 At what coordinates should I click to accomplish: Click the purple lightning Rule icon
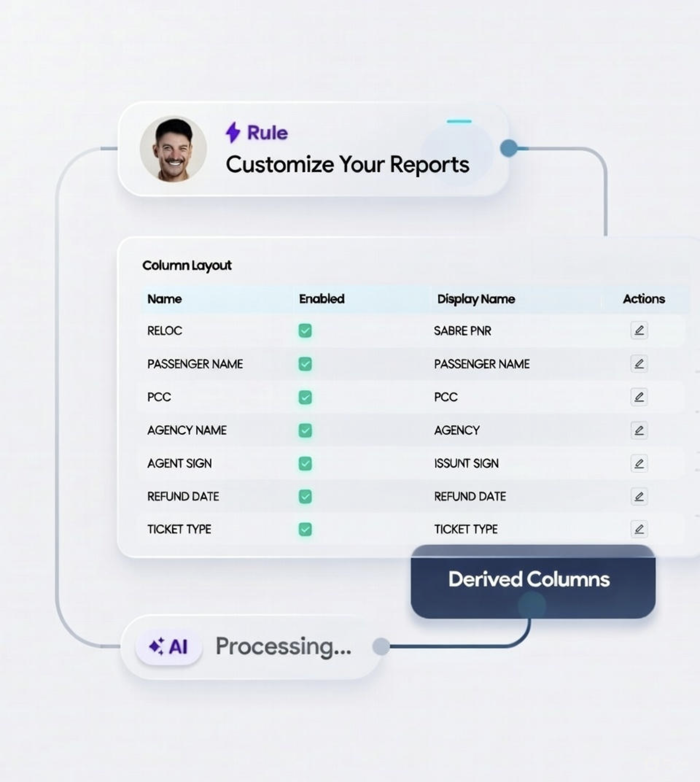233,132
